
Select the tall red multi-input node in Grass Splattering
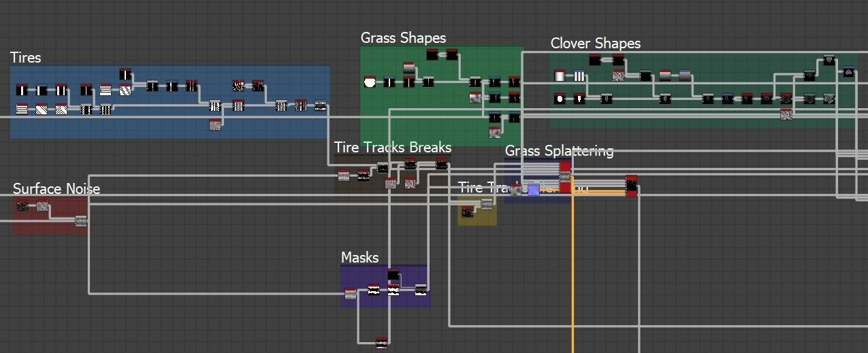[564, 177]
